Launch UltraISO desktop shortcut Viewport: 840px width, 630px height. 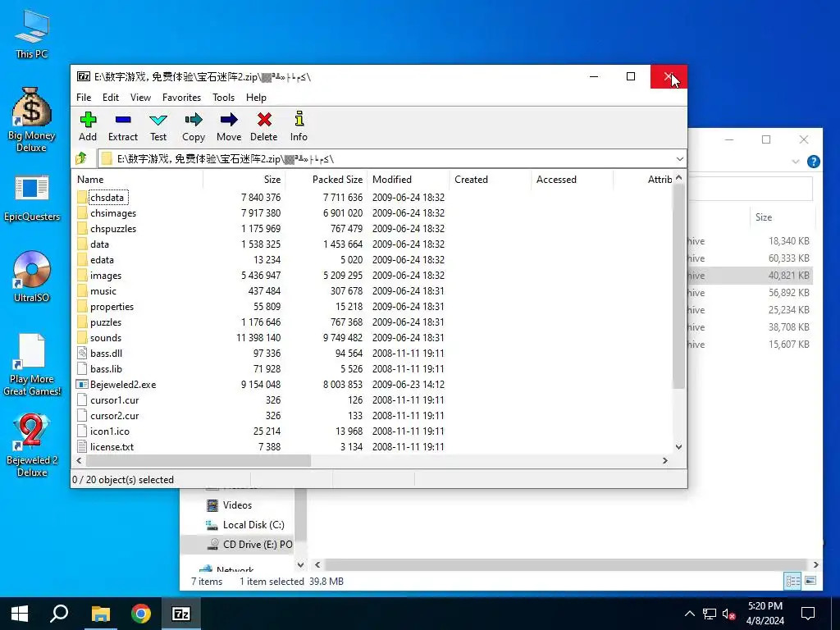click(32, 276)
